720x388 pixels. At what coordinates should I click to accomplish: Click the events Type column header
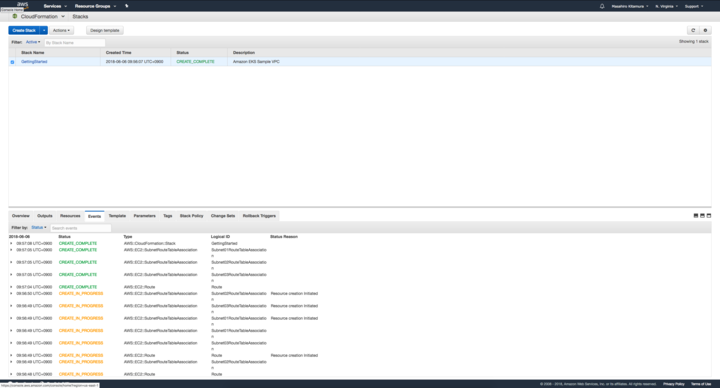128,237
